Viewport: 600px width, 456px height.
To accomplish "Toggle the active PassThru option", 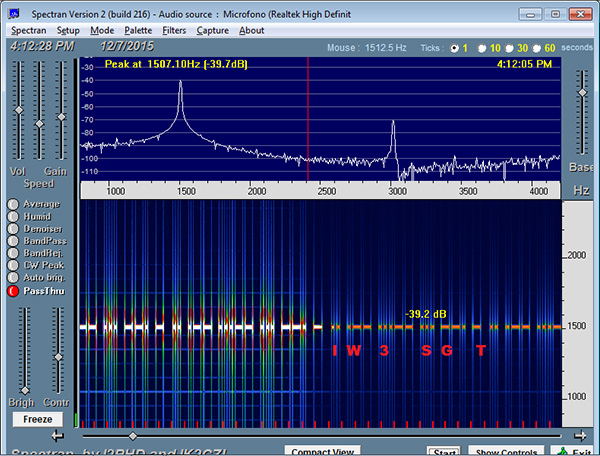I will (13, 291).
